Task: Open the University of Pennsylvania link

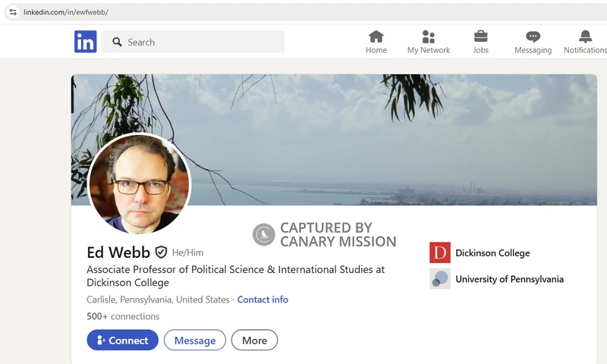Action: tap(509, 279)
